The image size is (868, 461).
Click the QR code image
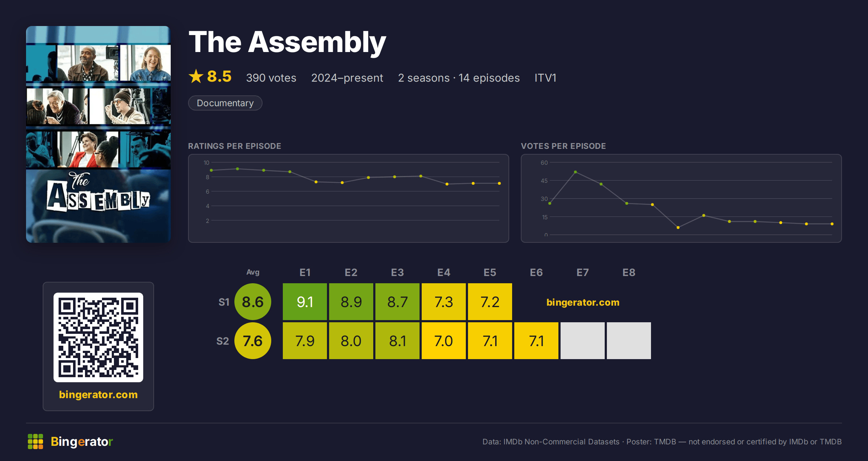click(x=98, y=337)
